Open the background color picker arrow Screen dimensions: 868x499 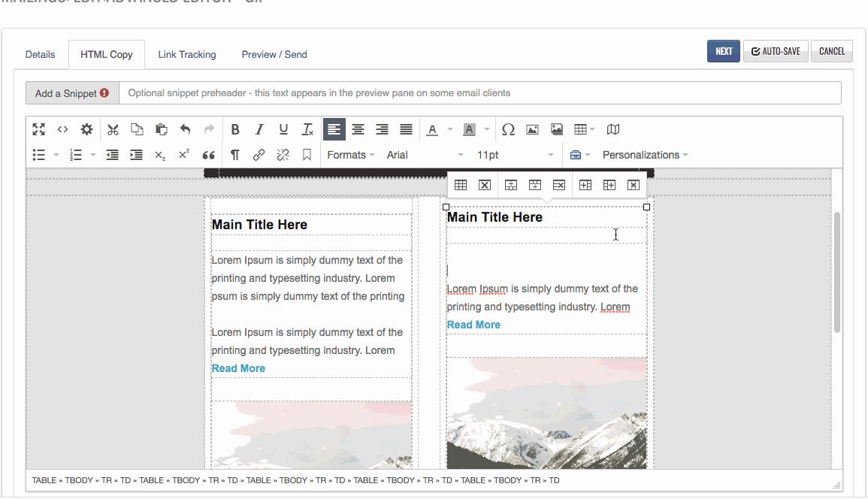click(487, 129)
